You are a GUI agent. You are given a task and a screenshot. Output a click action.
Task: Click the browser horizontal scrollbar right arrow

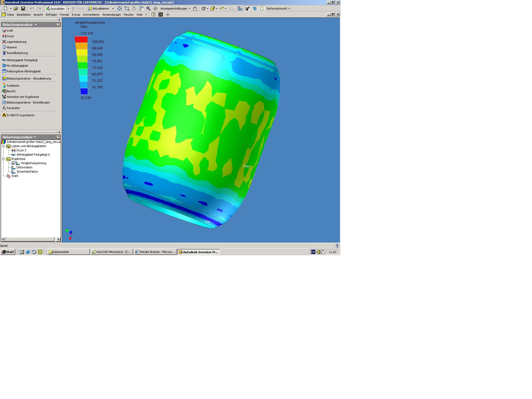click(x=59, y=239)
